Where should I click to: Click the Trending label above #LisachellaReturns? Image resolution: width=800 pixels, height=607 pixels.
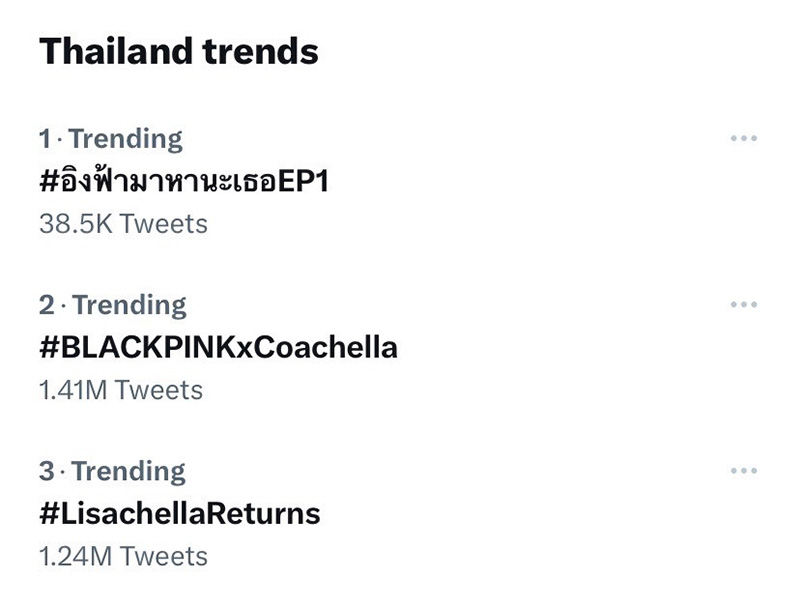[x=129, y=471]
